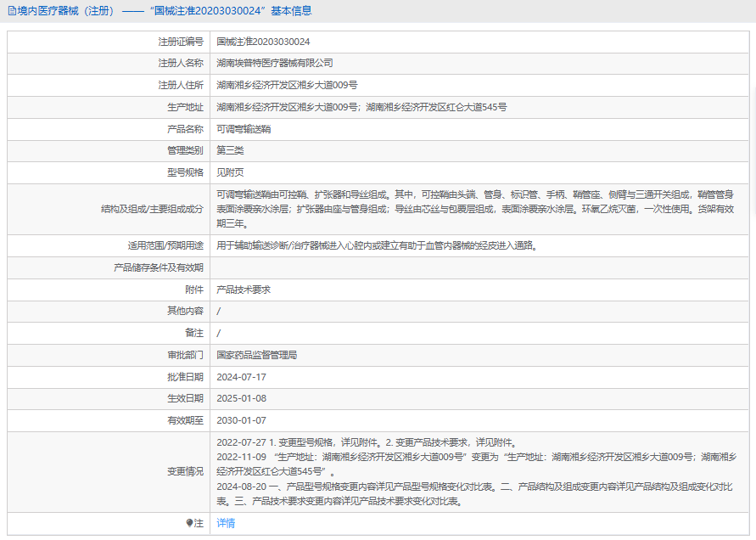Select registration number 国械注准20203030024 cell
Screen dimensions: 756x540
click(x=263, y=42)
